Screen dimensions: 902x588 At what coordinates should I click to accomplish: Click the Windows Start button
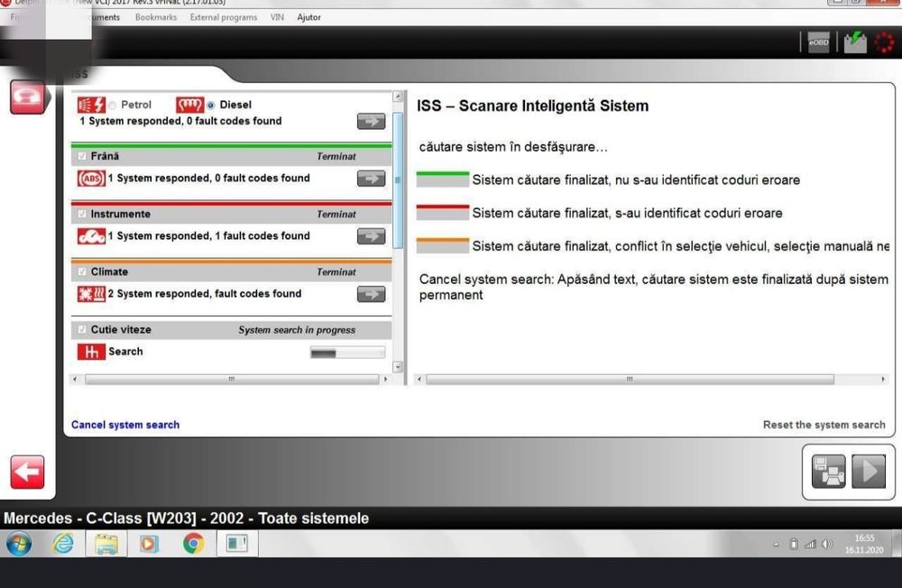click(x=19, y=543)
